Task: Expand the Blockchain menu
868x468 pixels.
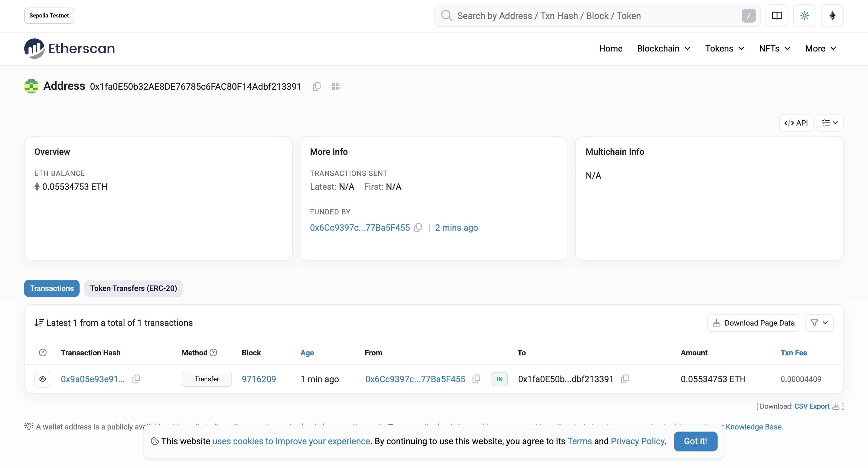Action: coord(663,48)
